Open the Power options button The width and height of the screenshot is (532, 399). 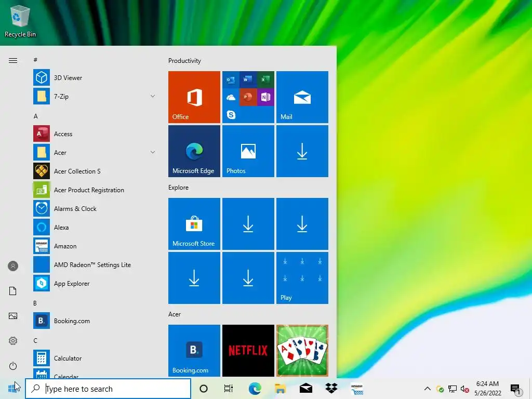click(13, 366)
